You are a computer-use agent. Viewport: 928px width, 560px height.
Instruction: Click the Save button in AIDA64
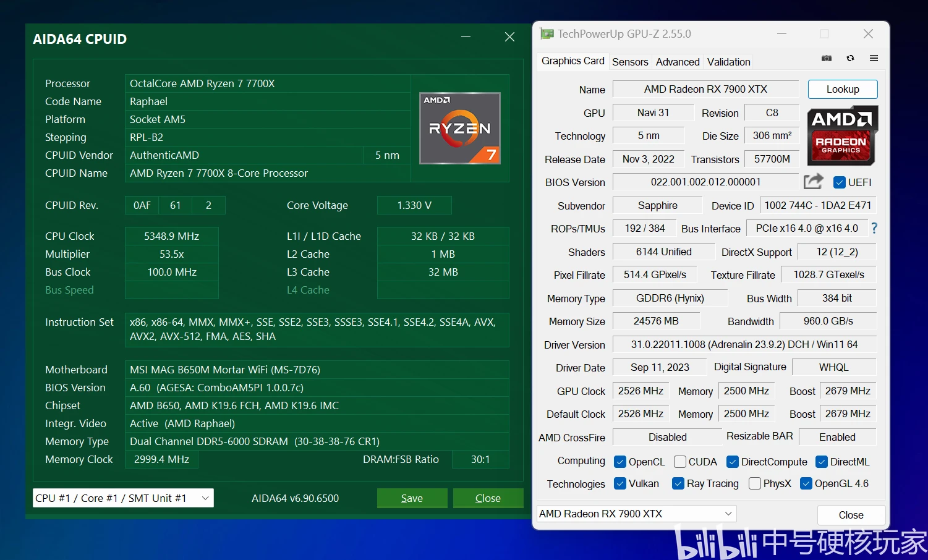pos(412,498)
